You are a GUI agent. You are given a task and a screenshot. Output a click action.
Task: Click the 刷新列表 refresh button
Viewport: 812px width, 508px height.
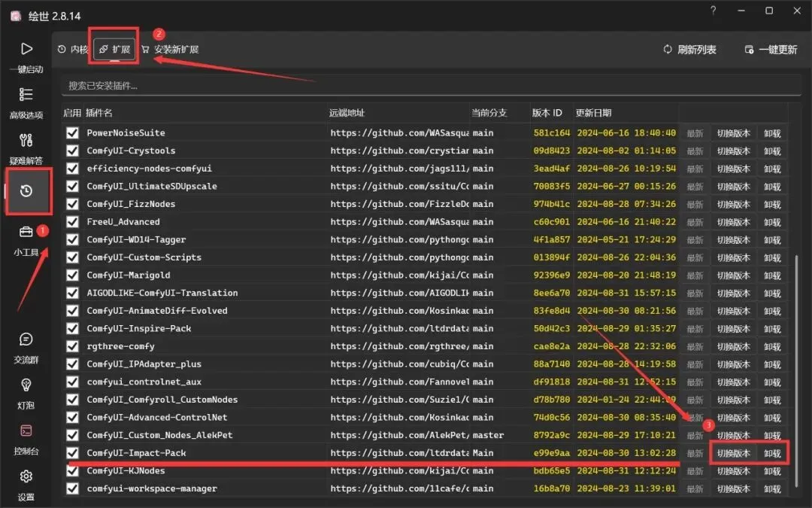coord(689,49)
